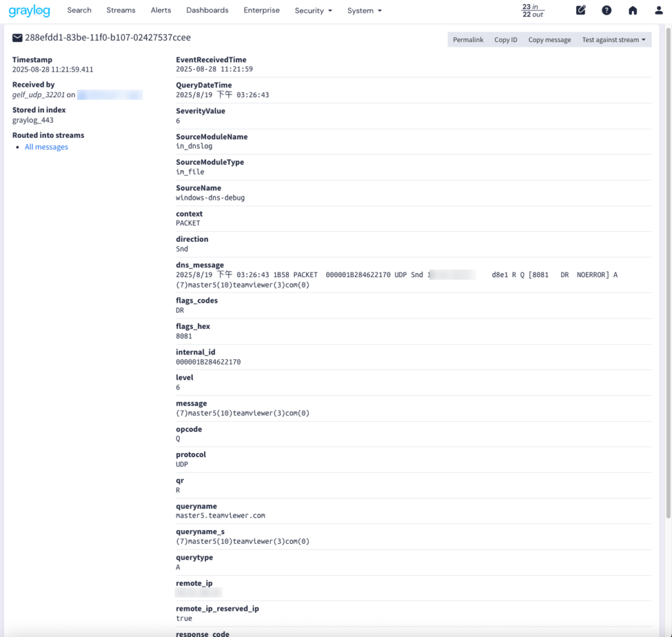Viewport: 672px width, 637px height.
Task: Open the Streams page
Action: [121, 11]
